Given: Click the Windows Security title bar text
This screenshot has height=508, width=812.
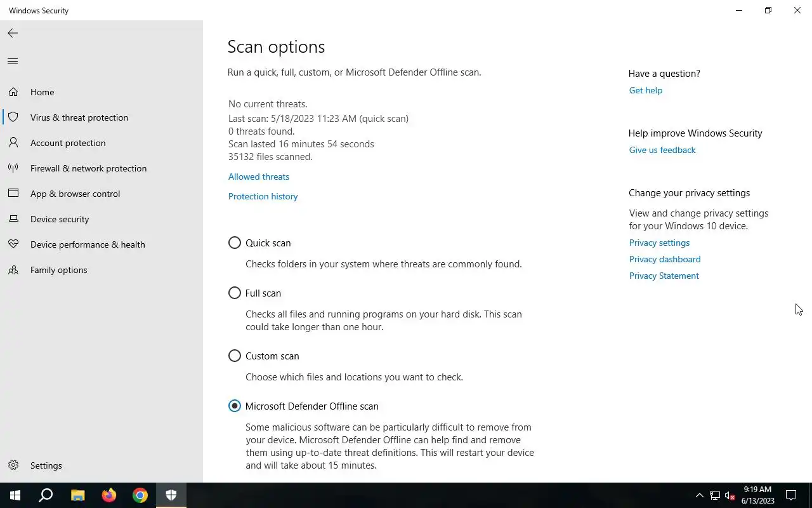Looking at the screenshot, I should point(39,11).
